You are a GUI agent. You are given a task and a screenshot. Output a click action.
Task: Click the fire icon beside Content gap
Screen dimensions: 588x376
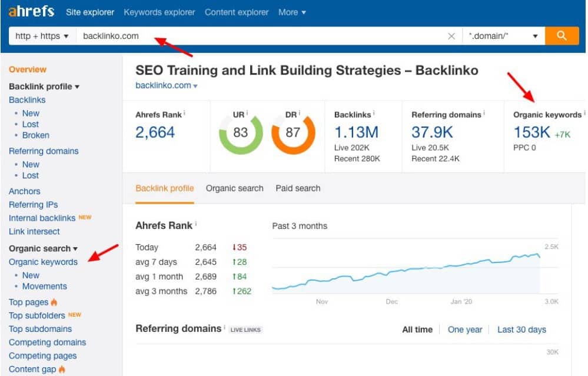tap(62, 370)
